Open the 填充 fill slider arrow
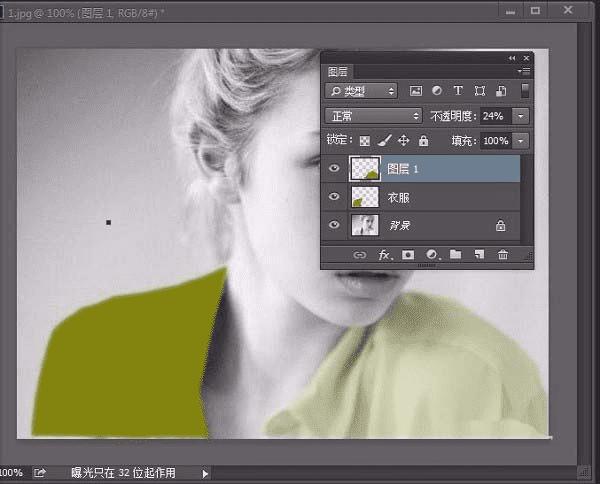This screenshot has width=600, height=484. [520, 141]
